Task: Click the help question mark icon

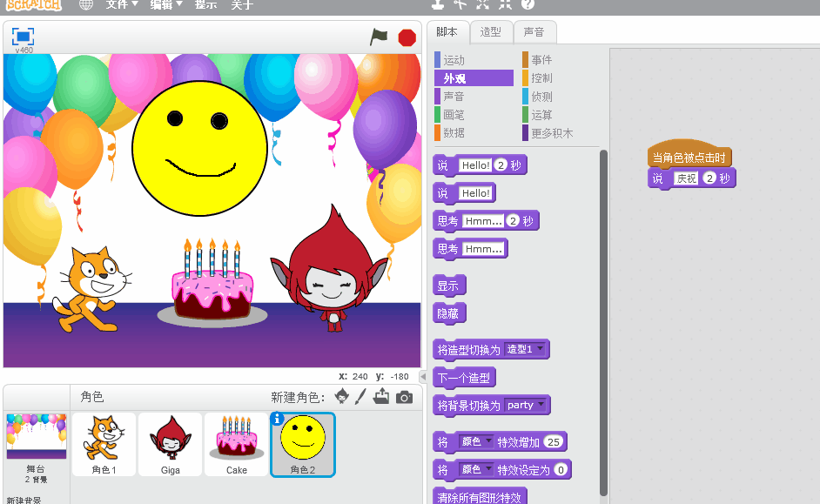Action: tap(528, 4)
